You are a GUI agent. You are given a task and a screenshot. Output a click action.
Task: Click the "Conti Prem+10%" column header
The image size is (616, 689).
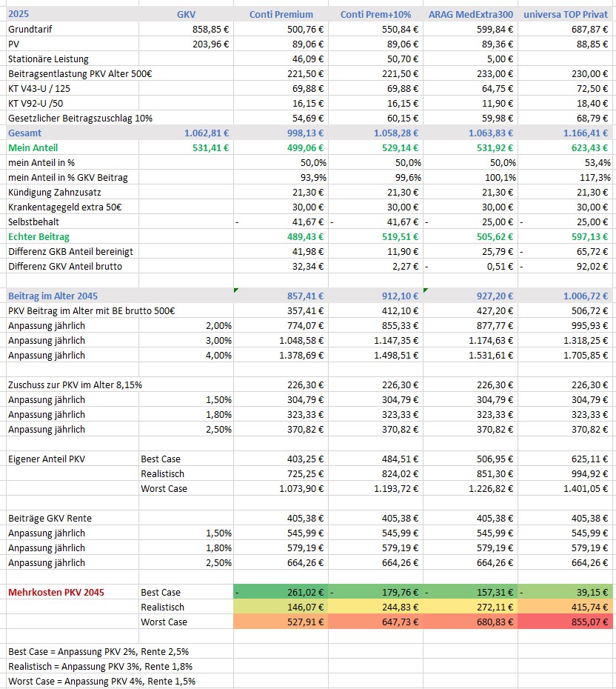point(376,14)
